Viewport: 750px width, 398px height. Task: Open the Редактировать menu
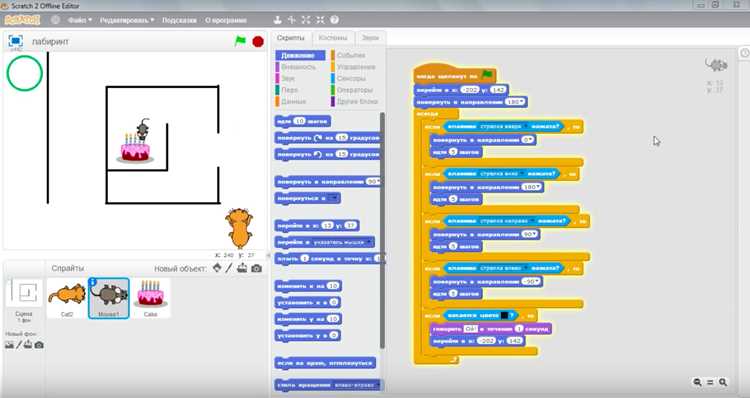(x=127, y=20)
